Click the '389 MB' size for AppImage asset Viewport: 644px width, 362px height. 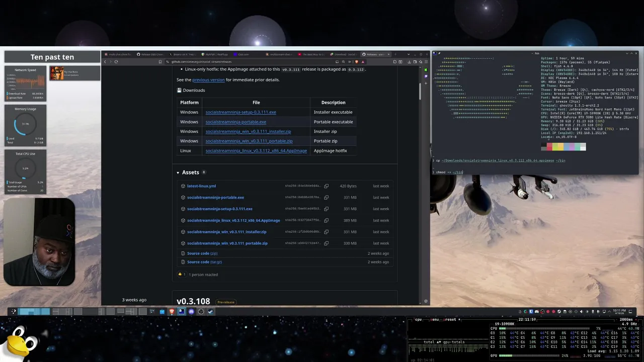[350, 220]
